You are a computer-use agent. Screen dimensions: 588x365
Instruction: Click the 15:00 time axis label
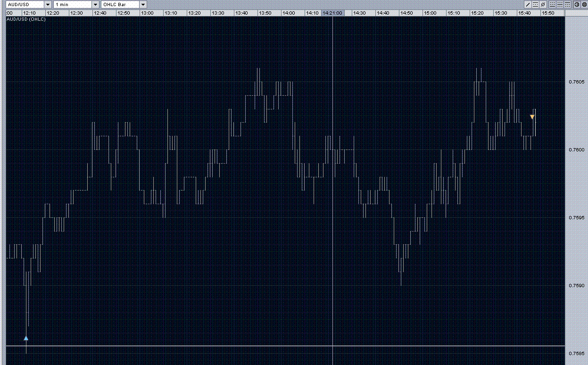(430, 13)
